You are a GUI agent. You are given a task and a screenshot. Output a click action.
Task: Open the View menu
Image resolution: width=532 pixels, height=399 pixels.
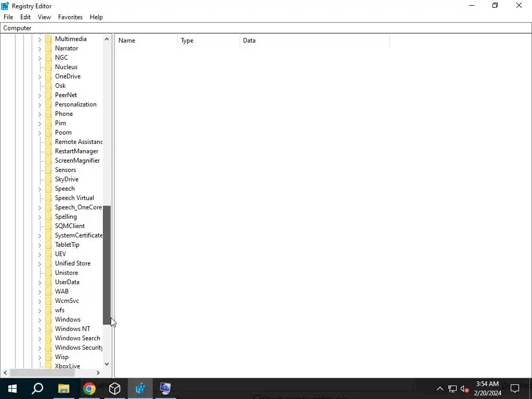pos(44,17)
